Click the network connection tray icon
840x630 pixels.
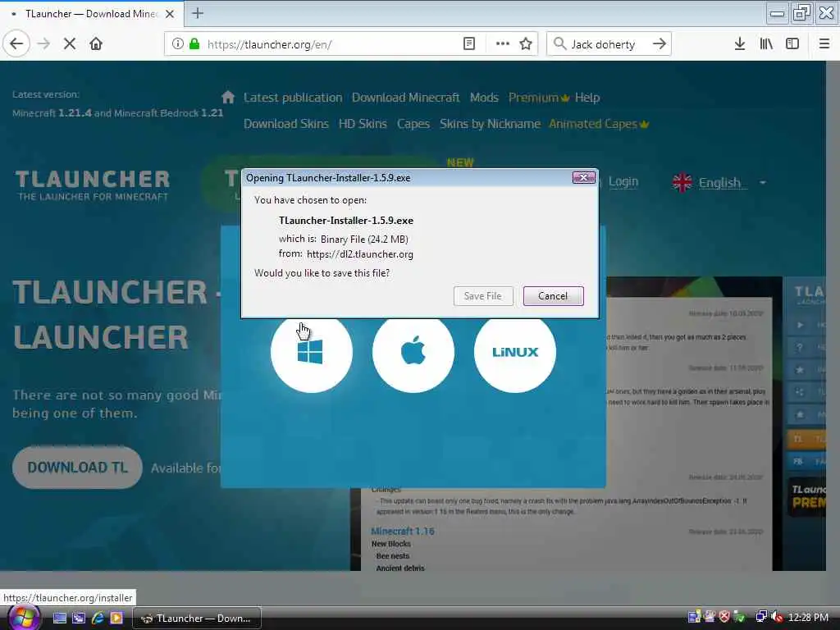tap(761, 617)
